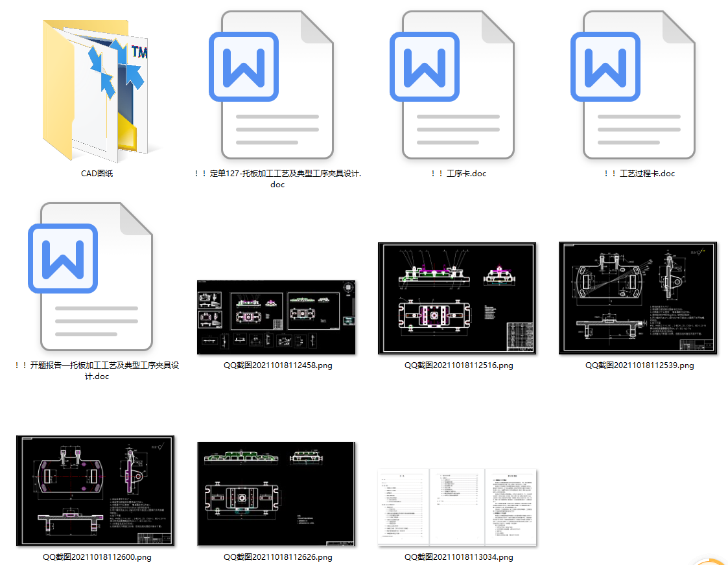The height and width of the screenshot is (565, 728).
Task: Click the QQ截图20211018112516.png image thumbnail
Action: coord(458,299)
